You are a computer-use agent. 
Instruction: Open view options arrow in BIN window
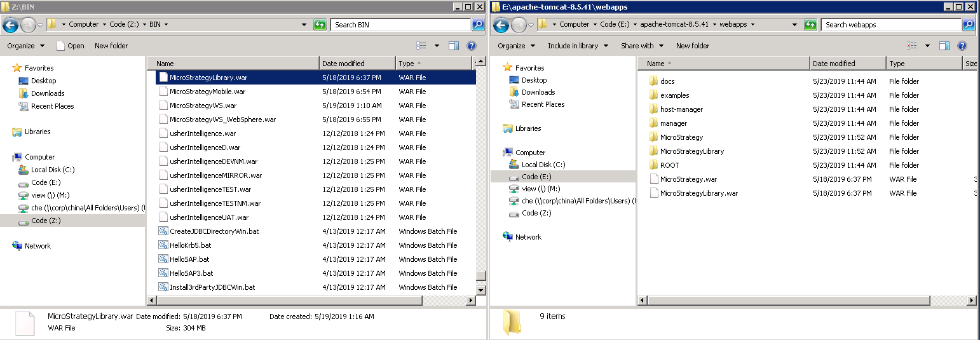tap(437, 46)
